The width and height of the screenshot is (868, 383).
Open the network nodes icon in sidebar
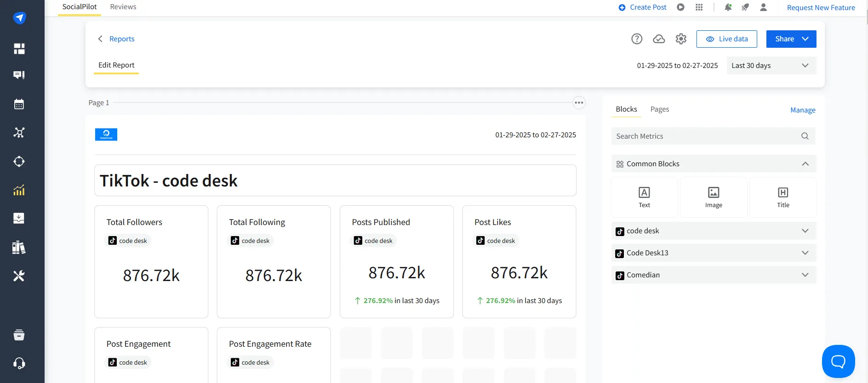point(19,132)
